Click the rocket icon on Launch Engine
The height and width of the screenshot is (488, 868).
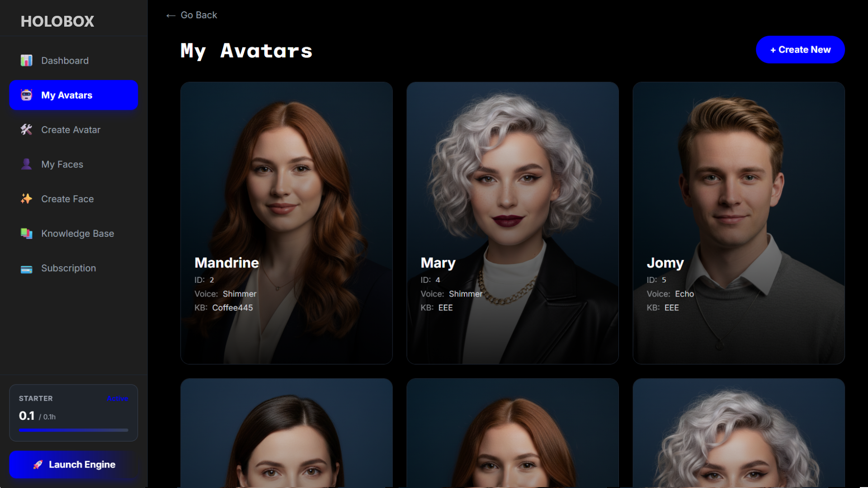(38, 465)
